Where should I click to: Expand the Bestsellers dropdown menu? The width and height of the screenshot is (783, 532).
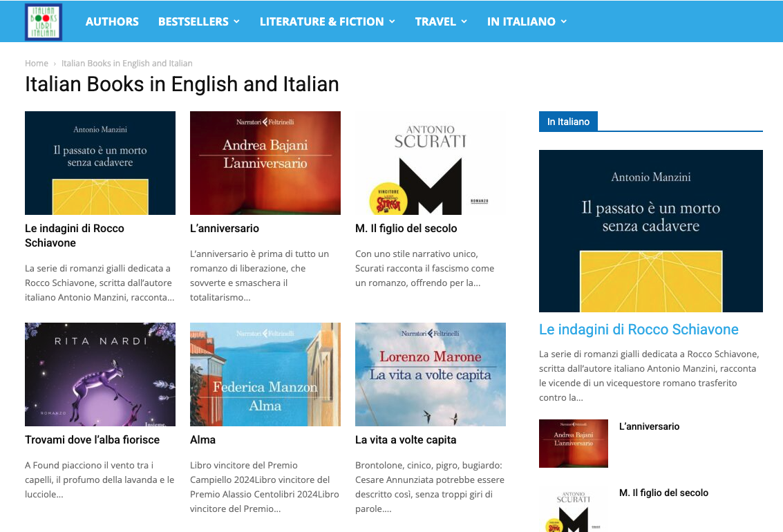coord(198,21)
